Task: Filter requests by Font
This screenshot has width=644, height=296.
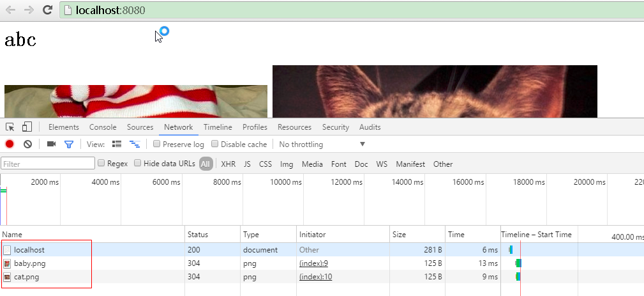Action: (339, 164)
